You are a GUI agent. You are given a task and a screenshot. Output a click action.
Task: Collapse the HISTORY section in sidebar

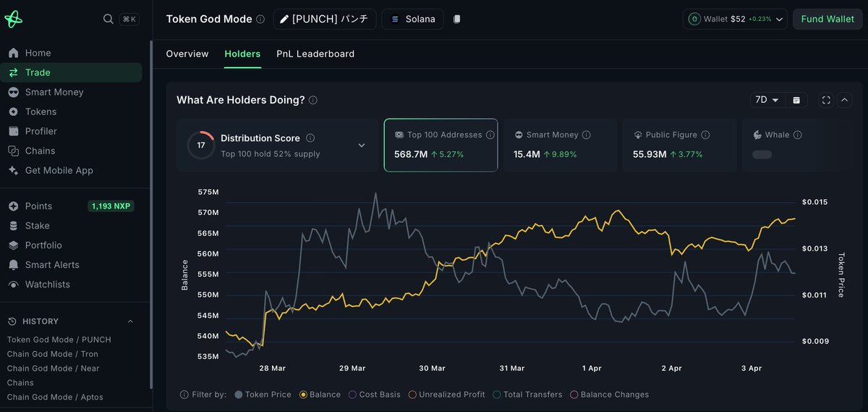(x=130, y=321)
